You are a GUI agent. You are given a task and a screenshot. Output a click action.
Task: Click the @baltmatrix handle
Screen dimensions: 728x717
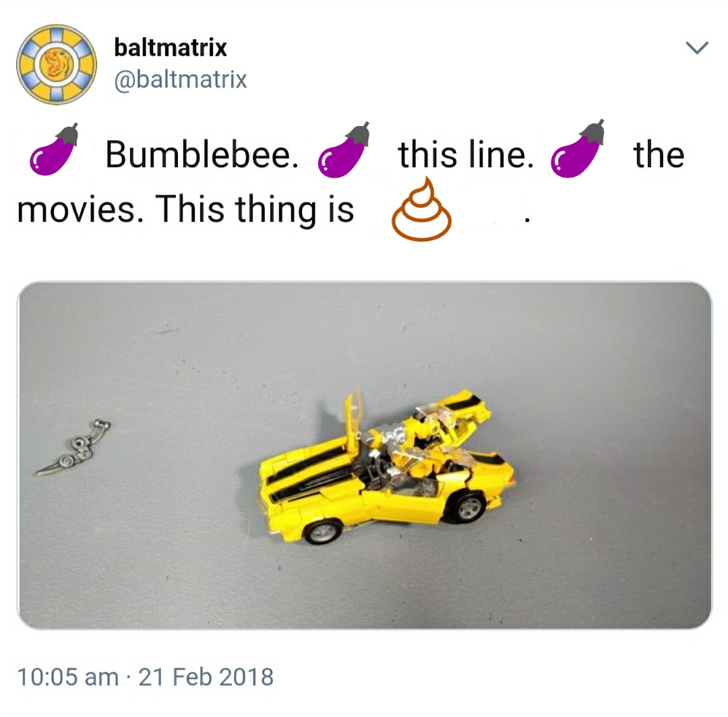pos(181,80)
